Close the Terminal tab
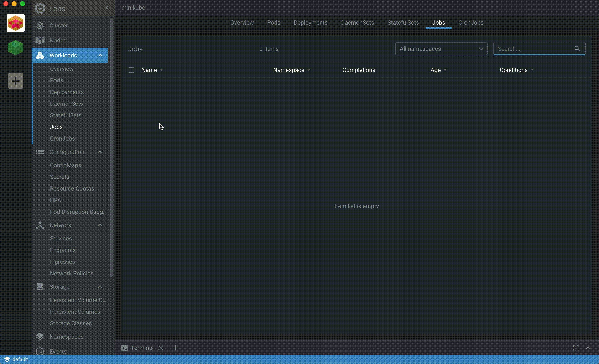Image resolution: width=599 pixels, height=364 pixels. [161, 348]
